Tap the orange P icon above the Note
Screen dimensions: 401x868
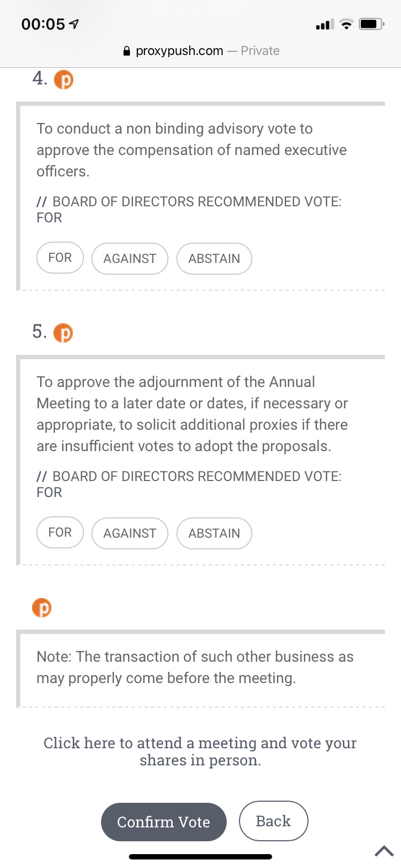point(42,608)
